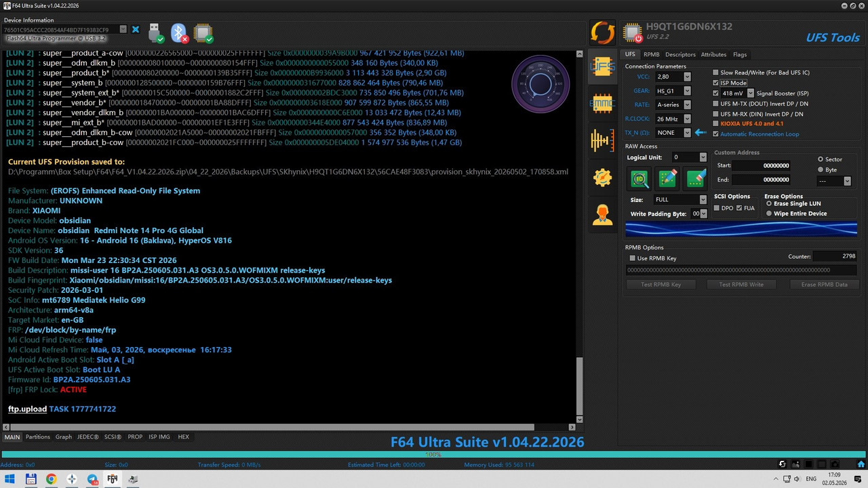The height and width of the screenshot is (488, 868).
Task: Switch to the ISP IMG log tab
Action: tap(159, 437)
